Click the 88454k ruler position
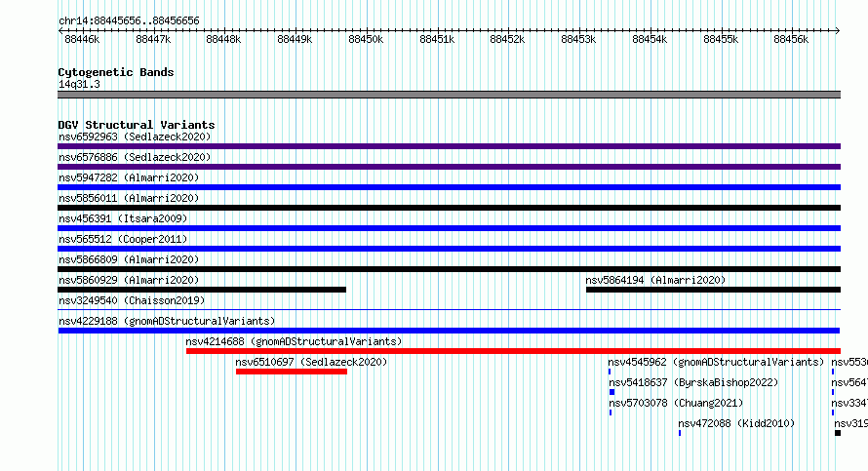868x471 pixels. 650,39
